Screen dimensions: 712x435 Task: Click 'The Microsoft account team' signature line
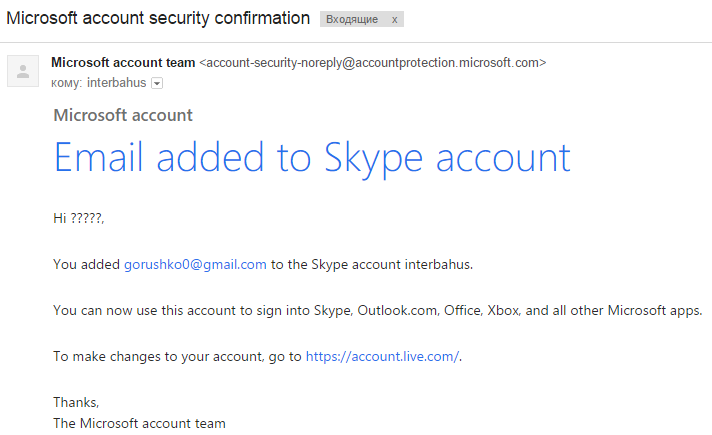(139, 423)
